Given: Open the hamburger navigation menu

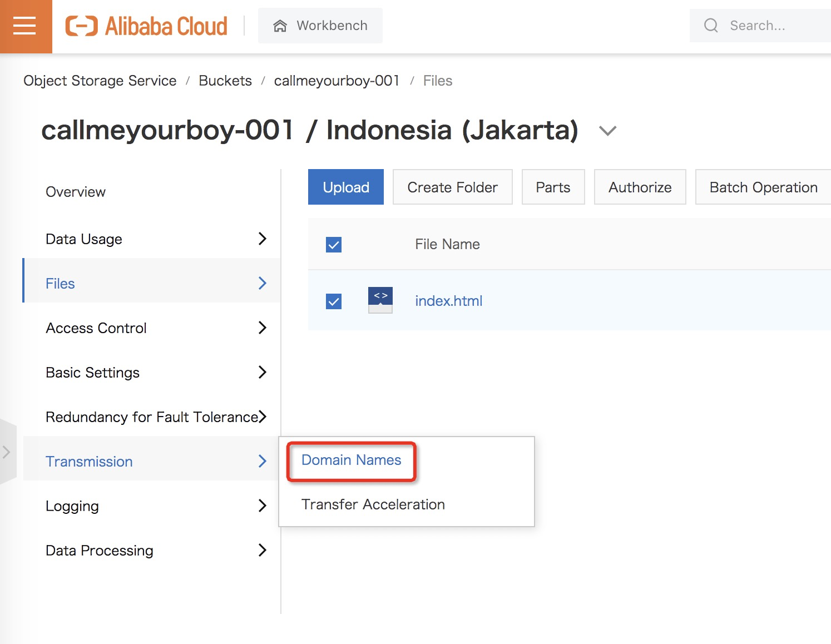Looking at the screenshot, I should 25,26.
